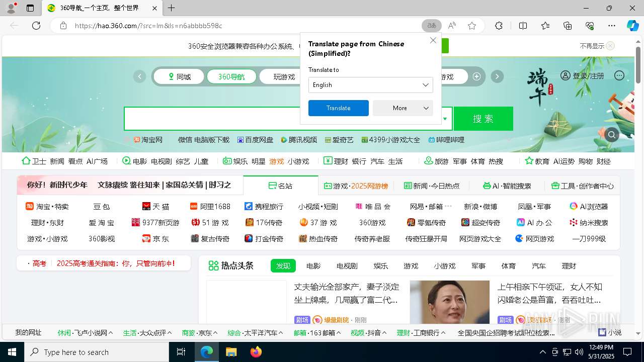
Task: Open the More options dropdown
Action: pyautogui.click(x=403, y=108)
